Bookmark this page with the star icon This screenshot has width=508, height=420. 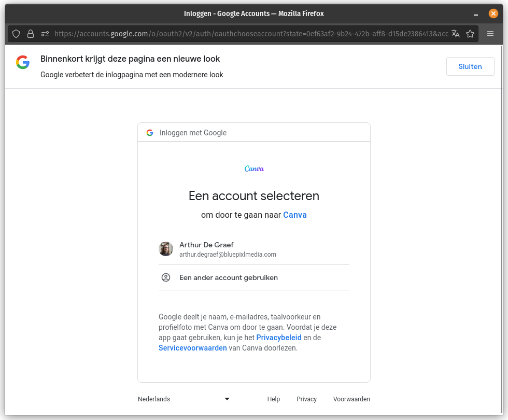(x=470, y=34)
